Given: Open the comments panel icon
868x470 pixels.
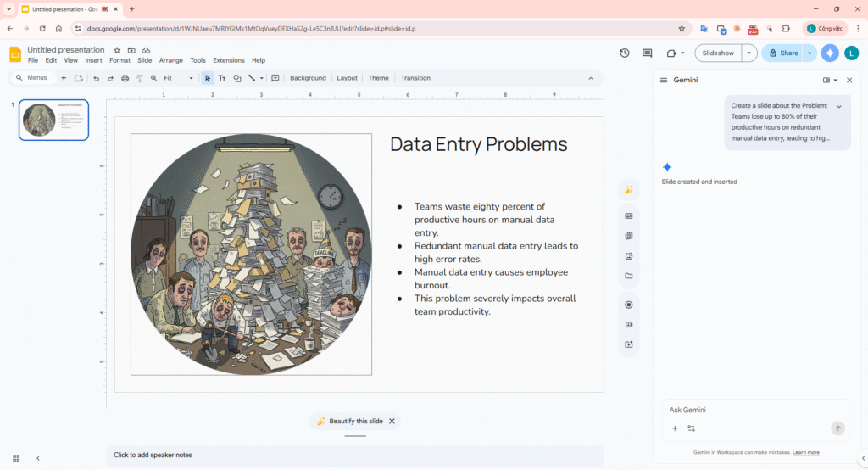Looking at the screenshot, I should [x=648, y=53].
